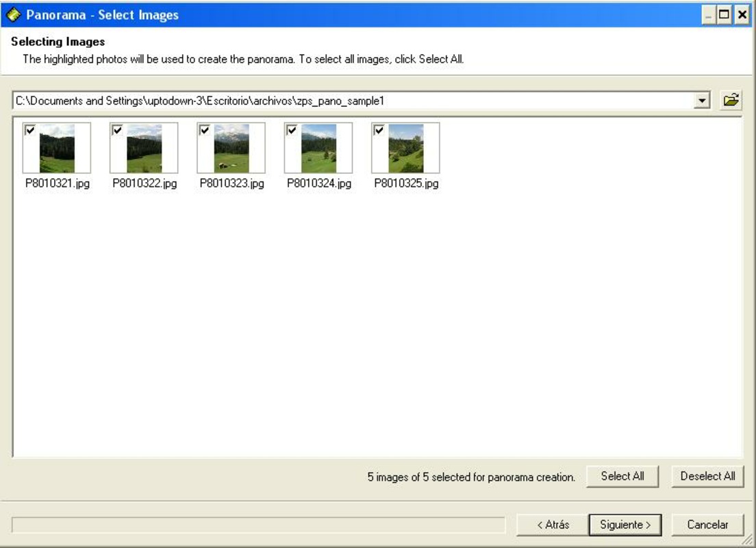Deselect the P8010324.jpg checkbox
This screenshot has height=548, width=756.
coord(292,129)
